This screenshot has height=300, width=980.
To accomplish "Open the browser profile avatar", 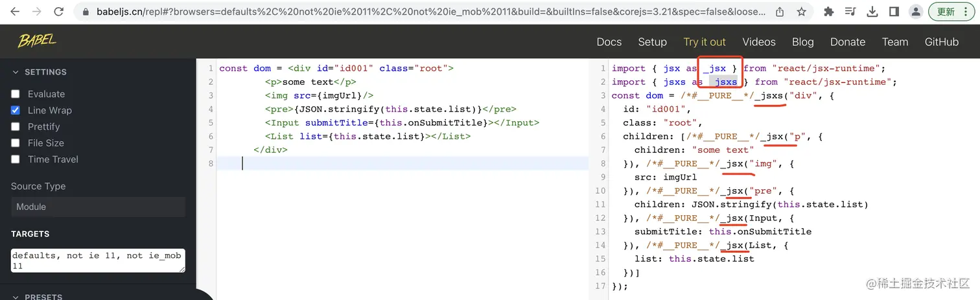I will coord(916,12).
